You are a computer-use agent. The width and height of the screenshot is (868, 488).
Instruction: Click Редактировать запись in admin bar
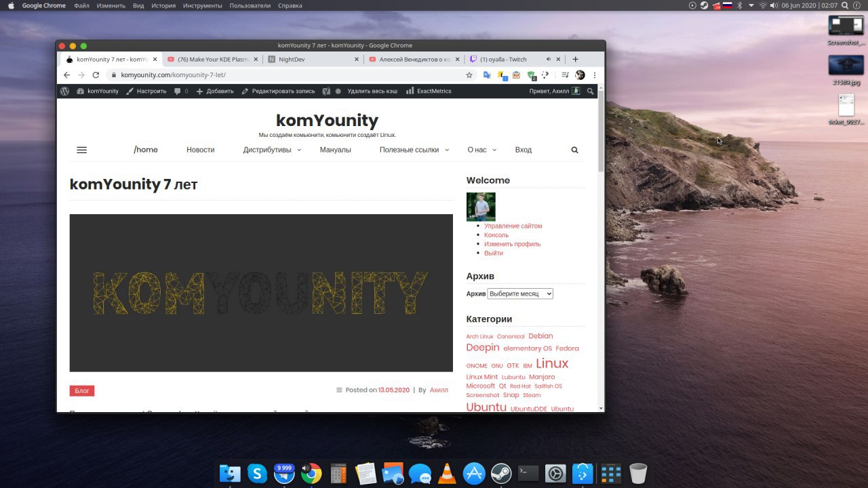click(278, 91)
